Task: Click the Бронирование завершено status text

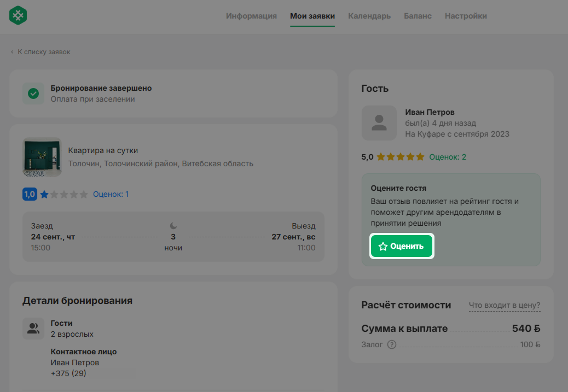Action: [x=101, y=89]
